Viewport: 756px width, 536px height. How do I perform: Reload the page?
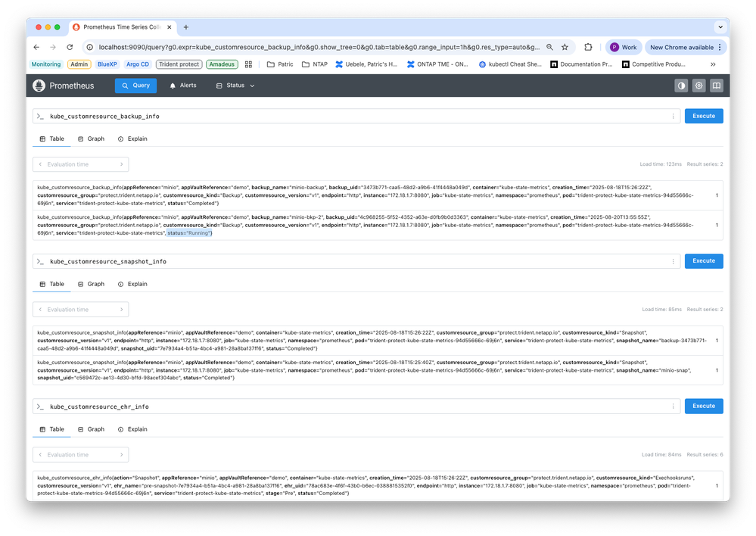tap(70, 47)
